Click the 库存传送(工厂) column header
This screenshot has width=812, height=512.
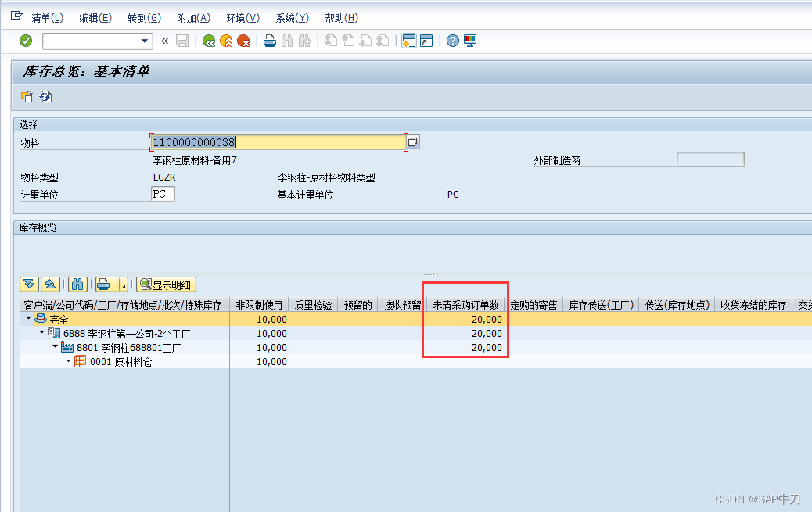coord(602,305)
